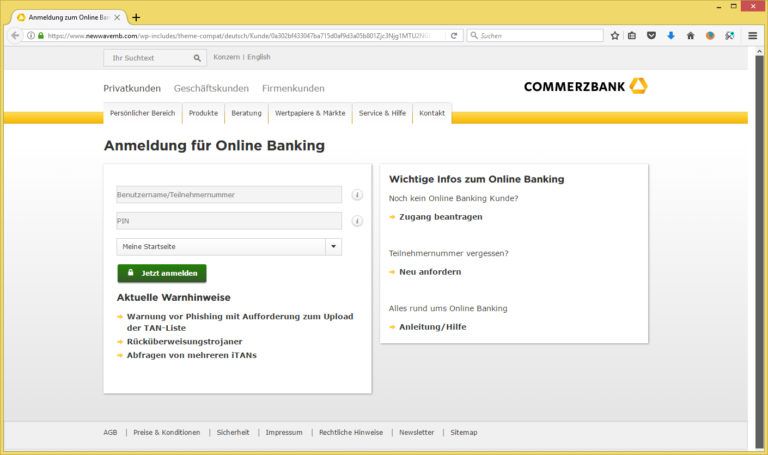Open the Wertpapiere & Märkte tab
Image resolution: width=768 pixels, height=455 pixels.
pos(310,113)
